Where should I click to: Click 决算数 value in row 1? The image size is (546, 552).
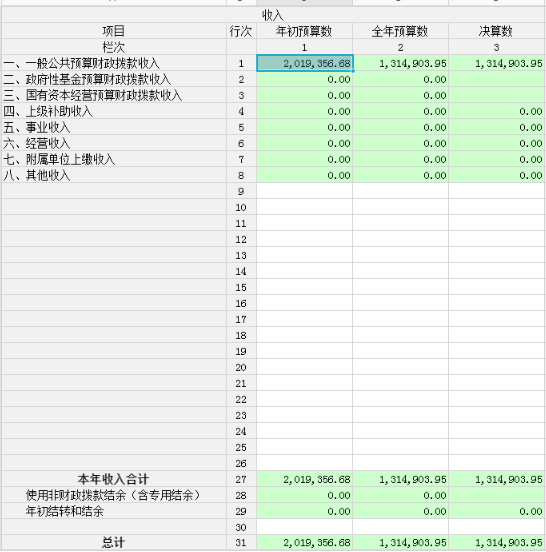496,63
